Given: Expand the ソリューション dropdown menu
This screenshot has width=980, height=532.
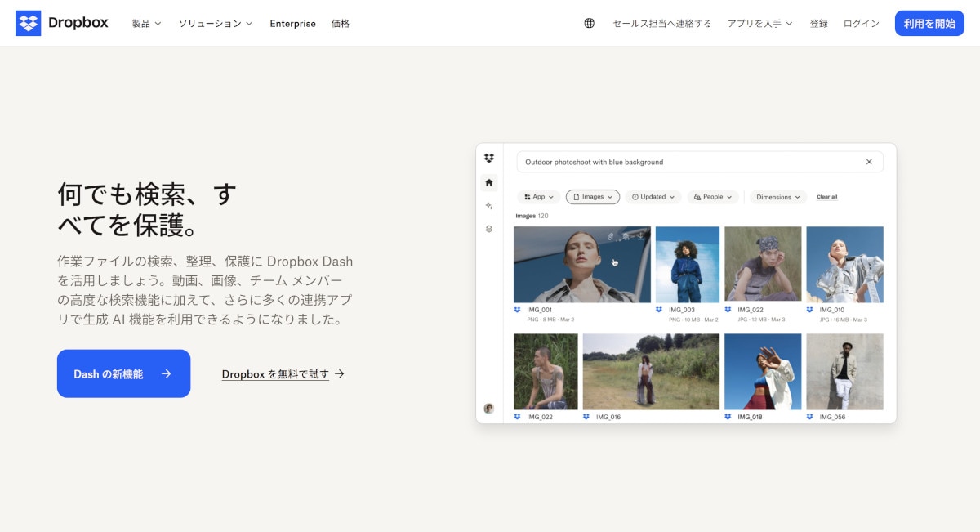Looking at the screenshot, I should tap(216, 24).
